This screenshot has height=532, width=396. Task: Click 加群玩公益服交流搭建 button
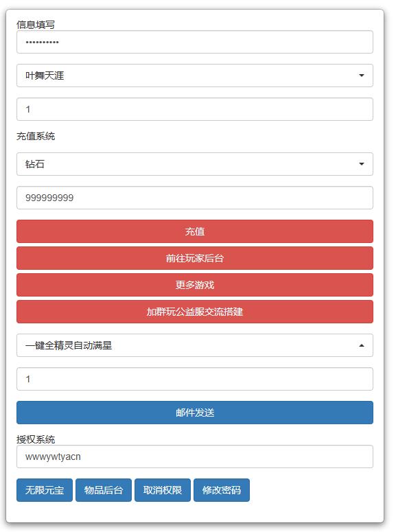pyautogui.click(x=195, y=312)
